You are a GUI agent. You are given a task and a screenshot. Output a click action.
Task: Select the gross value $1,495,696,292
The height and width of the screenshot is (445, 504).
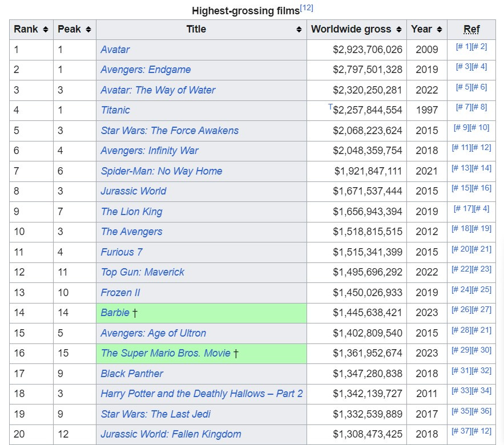pyautogui.click(x=368, y=272)
